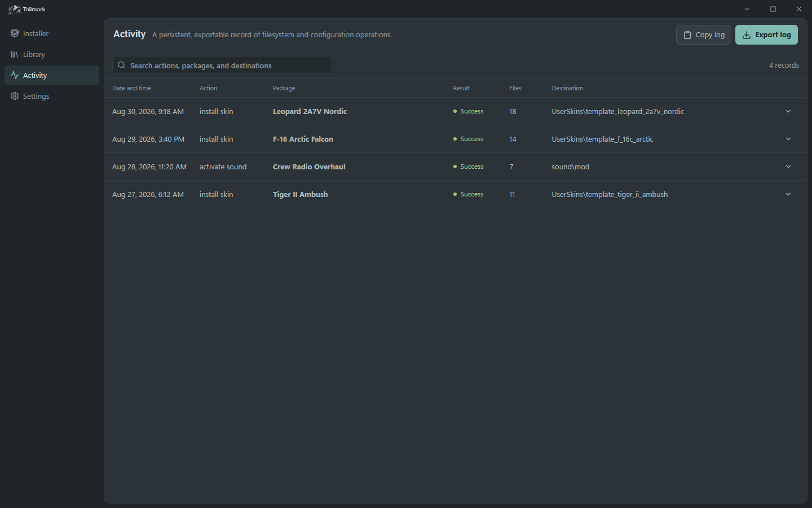
Task: Select the Activity sidebar item
Action: [52, 75]
